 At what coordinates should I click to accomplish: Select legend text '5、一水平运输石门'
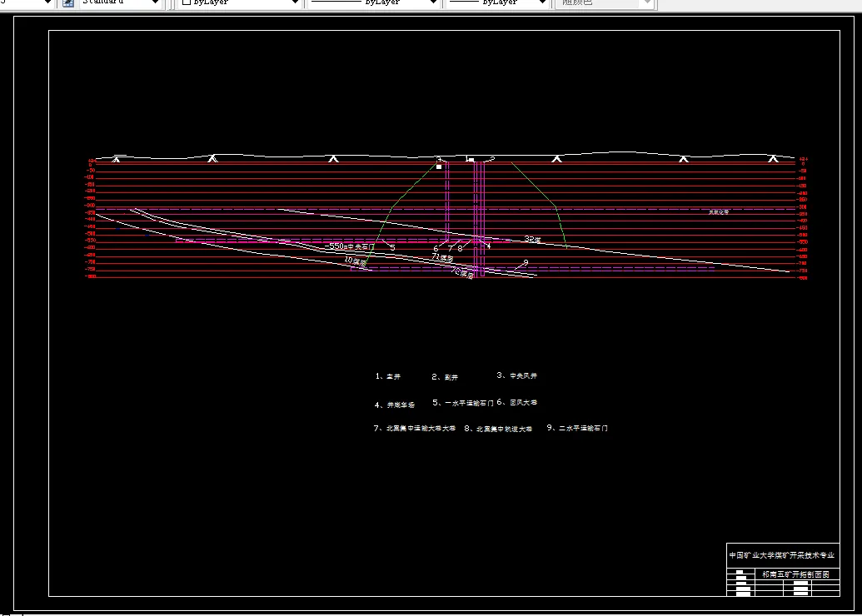[x=463, y=403]
